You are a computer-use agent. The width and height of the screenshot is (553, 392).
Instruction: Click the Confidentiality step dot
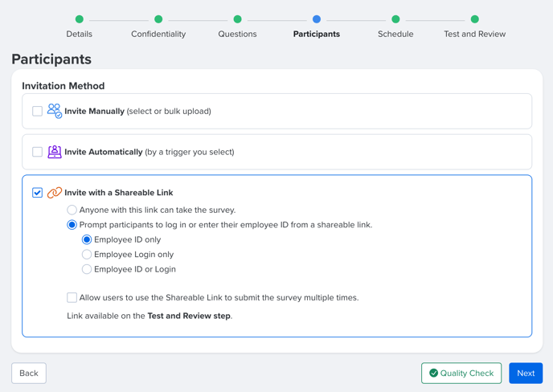click(x=158, y=19)
